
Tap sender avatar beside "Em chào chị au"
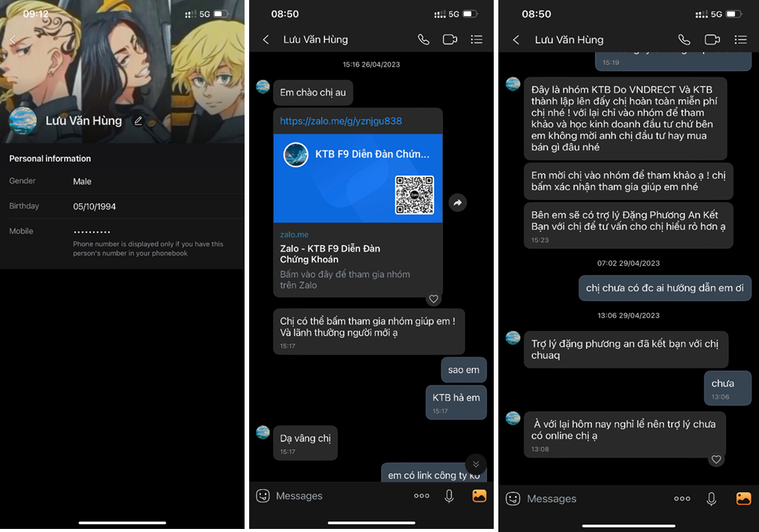[263, 87]
